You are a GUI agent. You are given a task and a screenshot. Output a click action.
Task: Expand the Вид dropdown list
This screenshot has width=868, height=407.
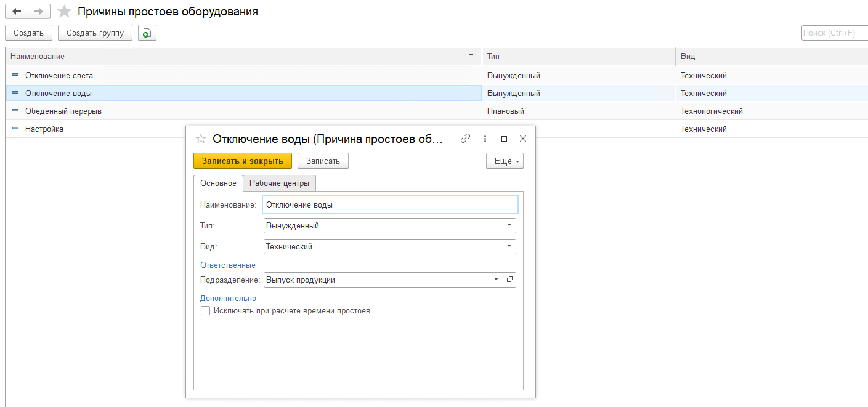[x=509, y=247]
